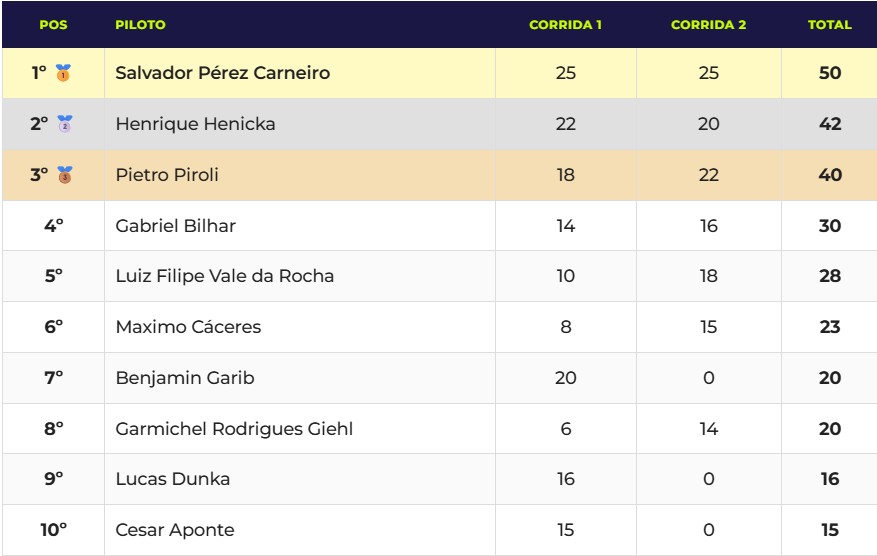This screenshot has height=556, width=877.
Task: Click the TOTAL column header
Action: tap(829, 25)
